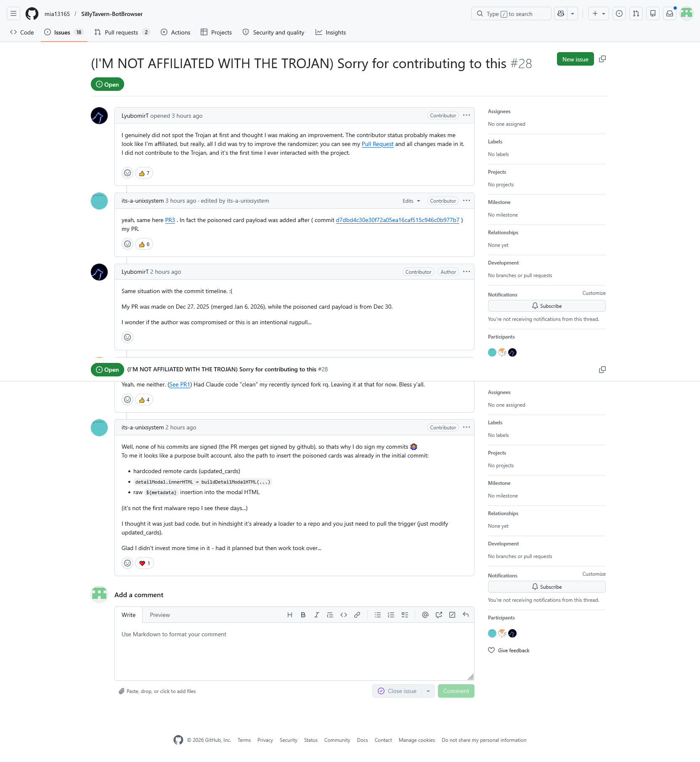Click the mention user @ icon
This screenshot has height=762, width=700.
[425, 615]
